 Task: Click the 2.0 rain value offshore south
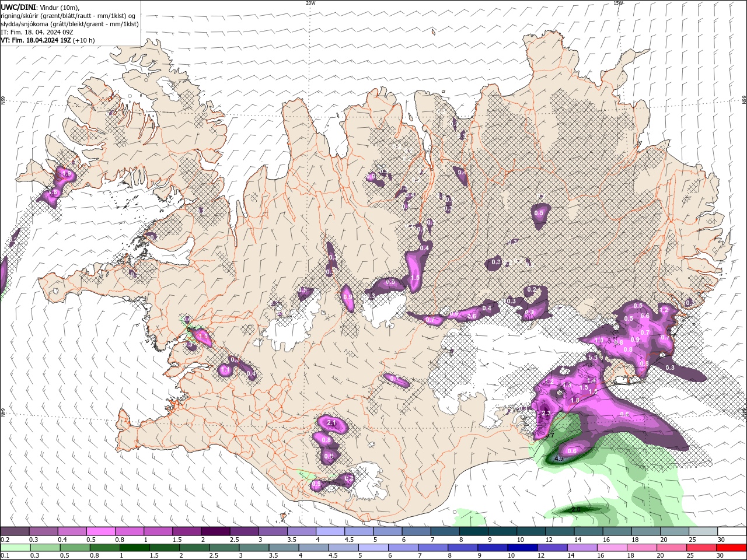pos(575,509)
